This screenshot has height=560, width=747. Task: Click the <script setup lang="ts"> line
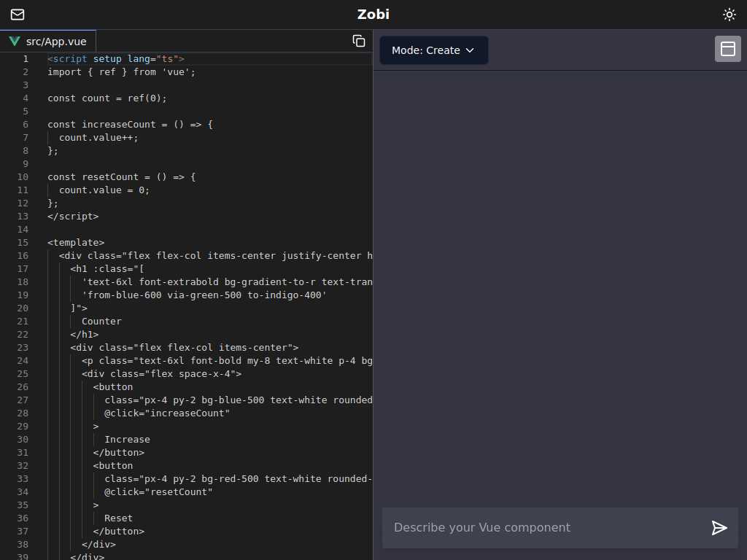(116, 58)
